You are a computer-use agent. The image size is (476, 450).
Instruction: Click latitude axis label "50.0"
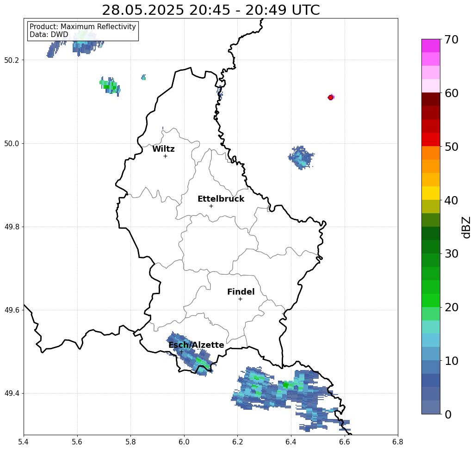tap(11, 143)
